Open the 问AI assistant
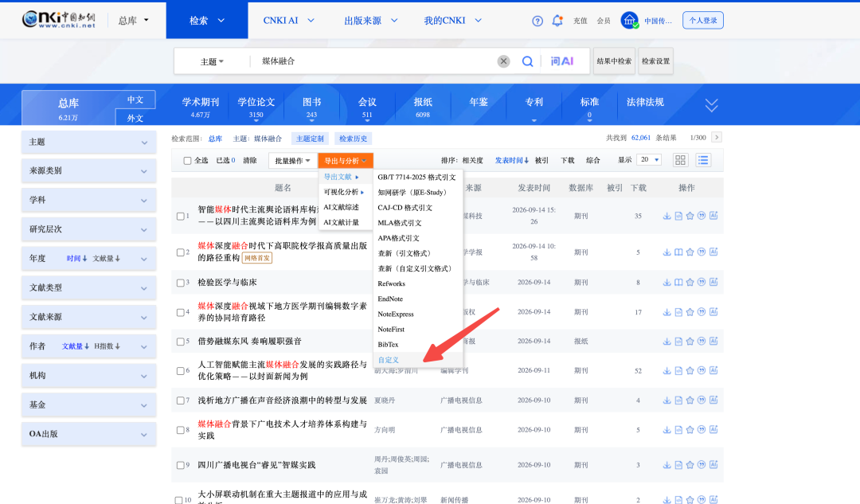 coord(562,61)
